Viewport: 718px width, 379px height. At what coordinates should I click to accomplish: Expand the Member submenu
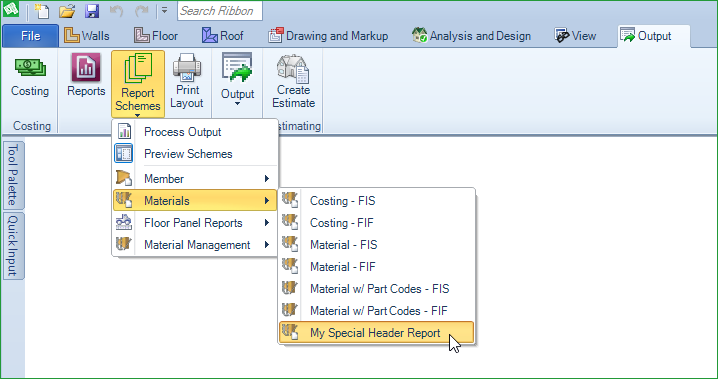195,179
